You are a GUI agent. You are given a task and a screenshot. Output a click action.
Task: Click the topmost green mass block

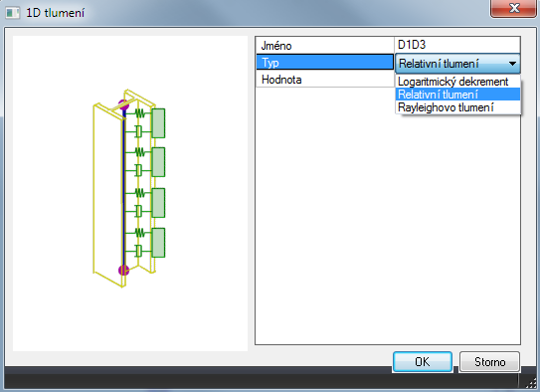[158, 123]
